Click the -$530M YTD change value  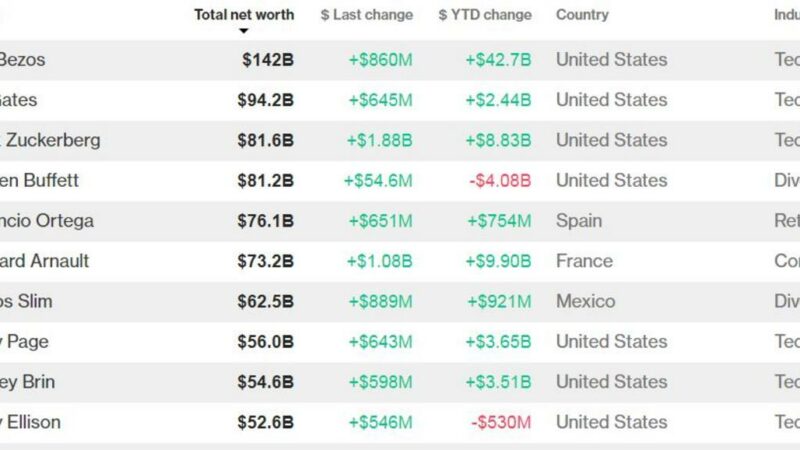tap(501, 422)
